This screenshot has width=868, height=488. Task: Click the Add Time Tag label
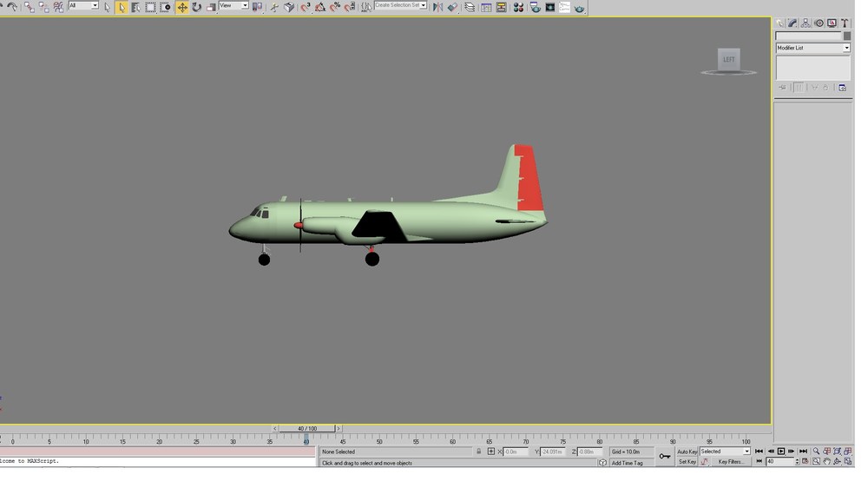click(x=628, y=463)
